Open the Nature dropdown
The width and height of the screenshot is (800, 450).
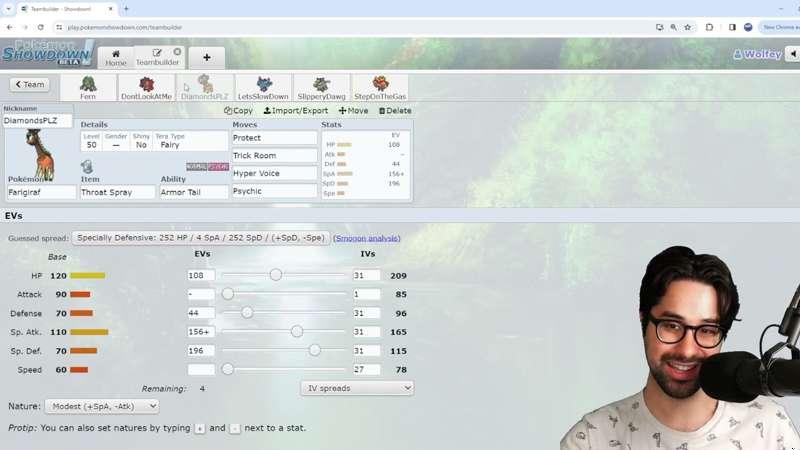tap(102, 406)
